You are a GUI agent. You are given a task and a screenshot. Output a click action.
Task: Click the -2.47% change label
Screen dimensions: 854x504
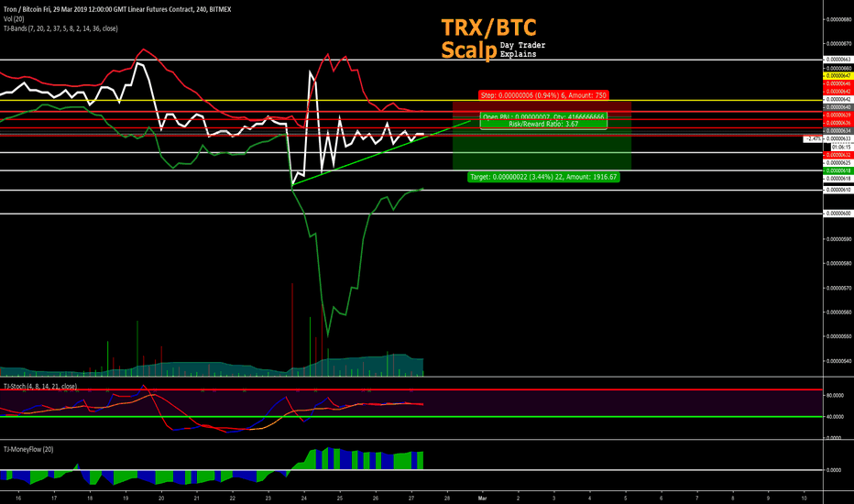pos(813,139)
